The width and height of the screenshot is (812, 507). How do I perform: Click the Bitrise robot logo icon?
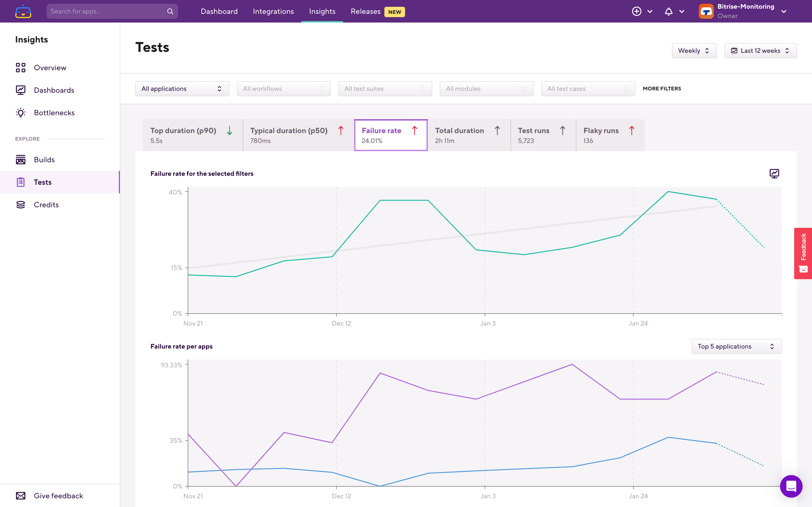[23, 12]
